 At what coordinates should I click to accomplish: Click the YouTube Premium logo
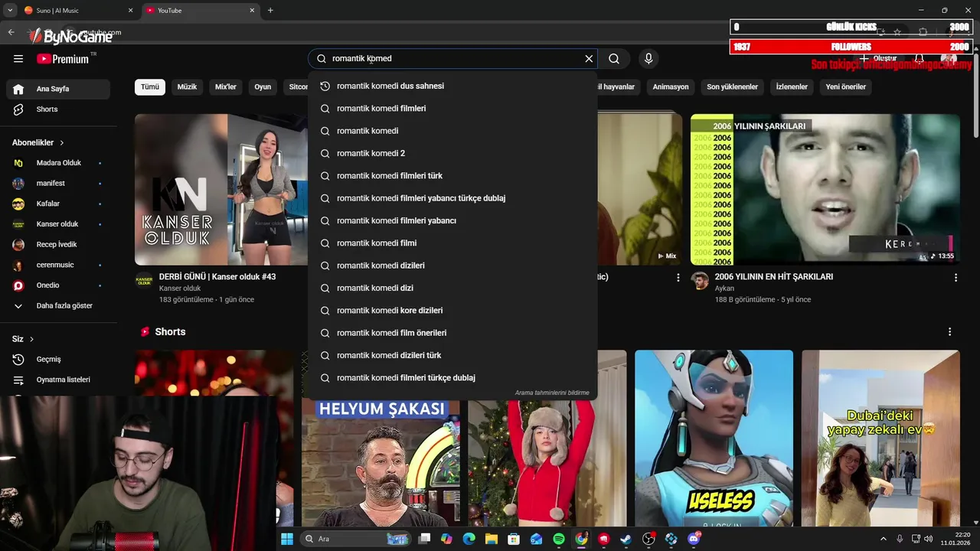(x=63, y=59)
